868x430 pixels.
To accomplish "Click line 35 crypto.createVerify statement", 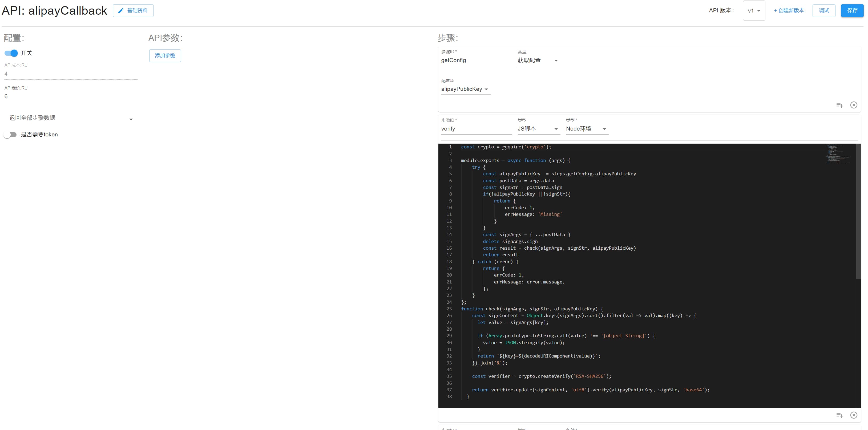I will click(542, 376).
